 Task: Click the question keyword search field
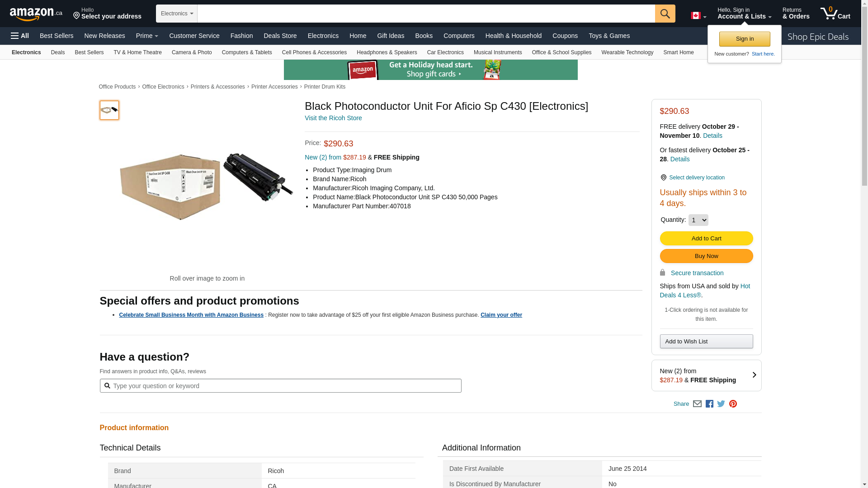285,386
